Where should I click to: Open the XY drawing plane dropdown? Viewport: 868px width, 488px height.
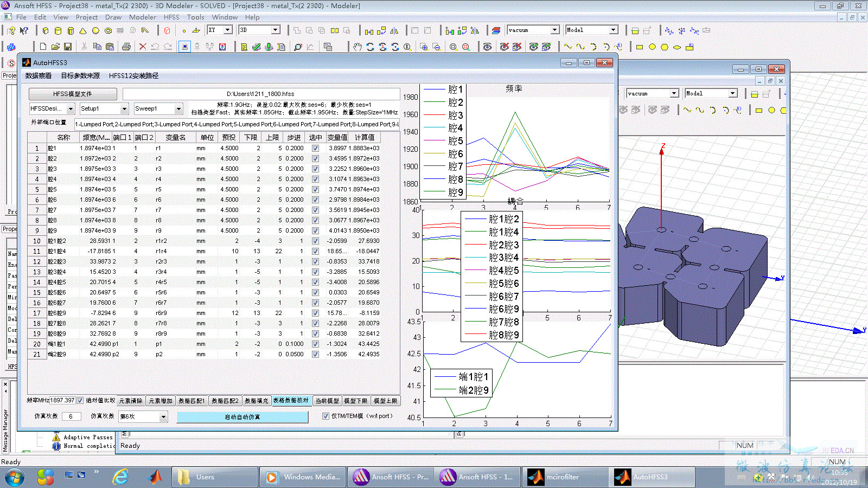[220, 30]
